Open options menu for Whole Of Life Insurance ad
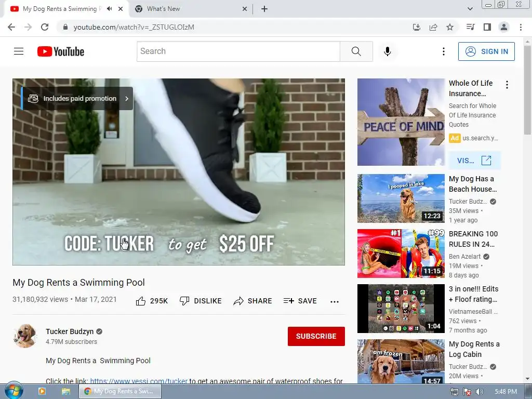This screenshot has width=532, height=399. pyautogui.click(x=507, y=85)
